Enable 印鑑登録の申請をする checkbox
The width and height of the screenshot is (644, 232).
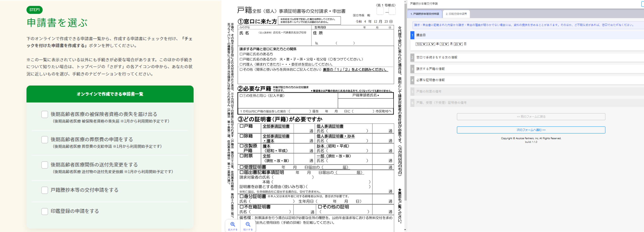(x=45, y=211)
